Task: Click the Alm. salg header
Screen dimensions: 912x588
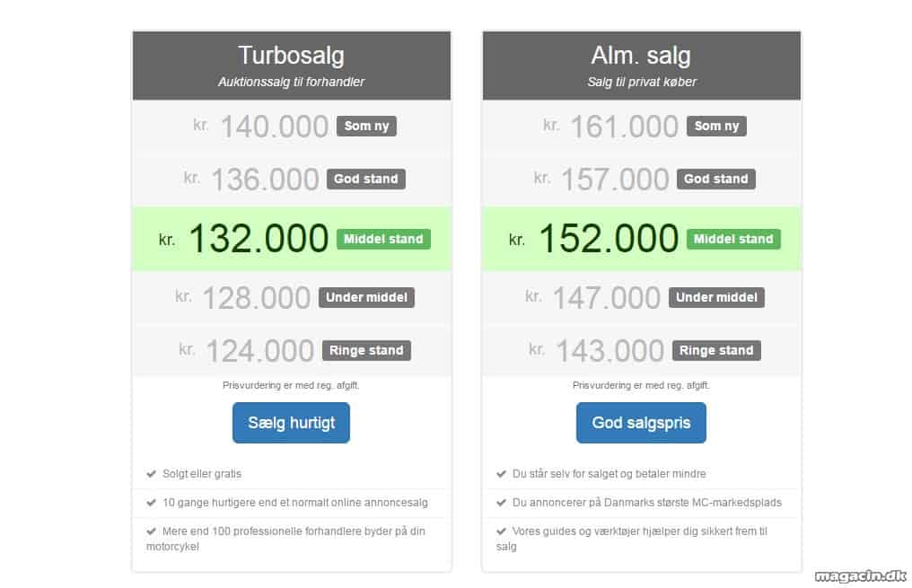Action: [x=642, y=66]
